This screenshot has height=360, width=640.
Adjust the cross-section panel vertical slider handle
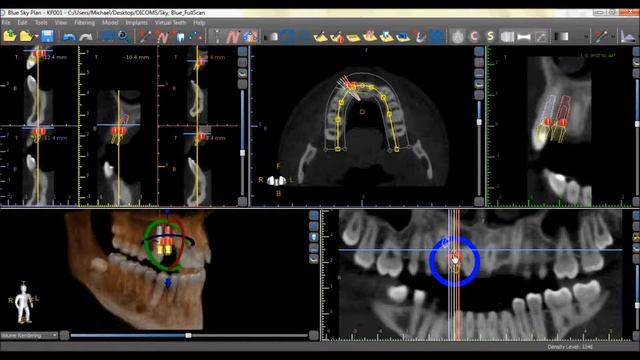[x=242, y=153]
